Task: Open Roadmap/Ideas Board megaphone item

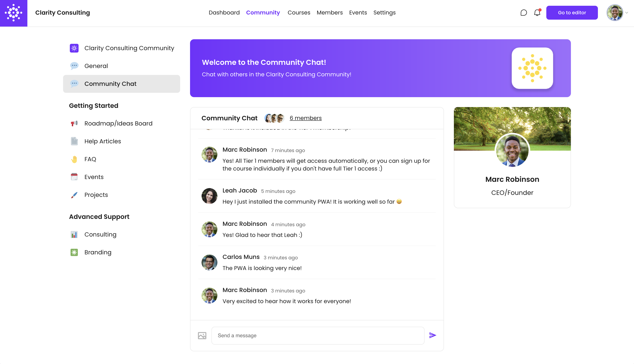Action: [x=74, y=123]
